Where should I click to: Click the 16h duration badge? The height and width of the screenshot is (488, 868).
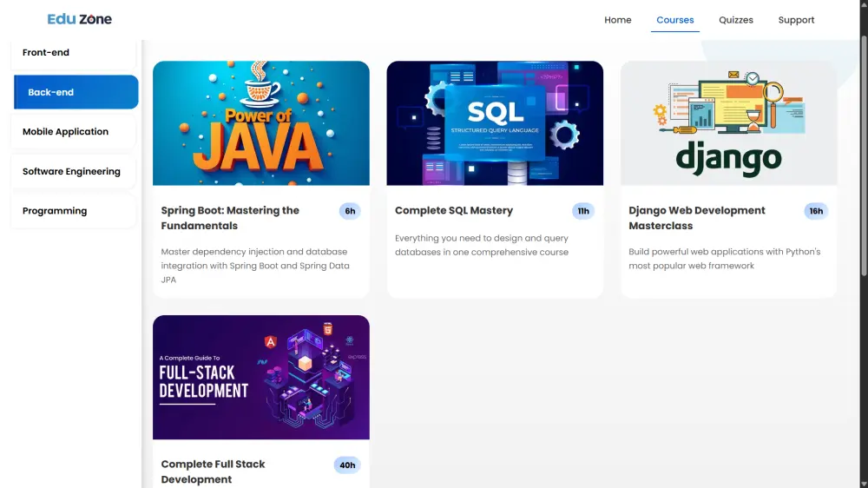tap(816, 211)
